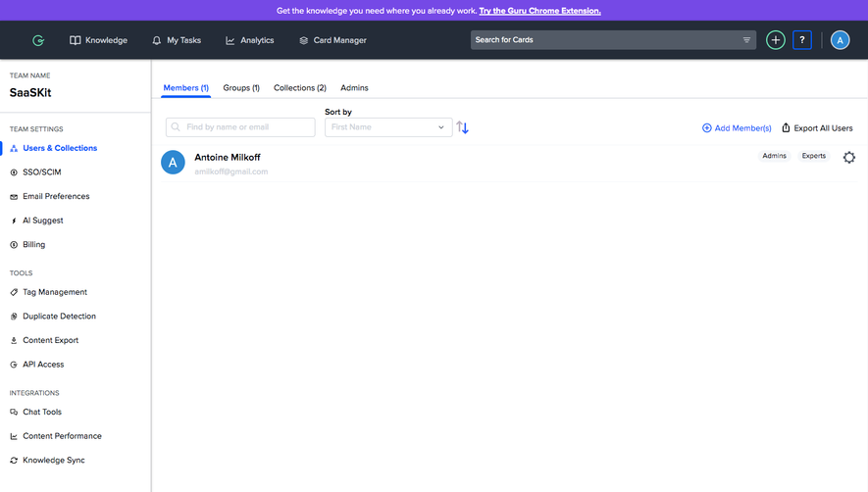Image resolution: width=868 pixels, height=492 pixels.
Task: Click the Admins group badge
Action: (x=774, y=156)
